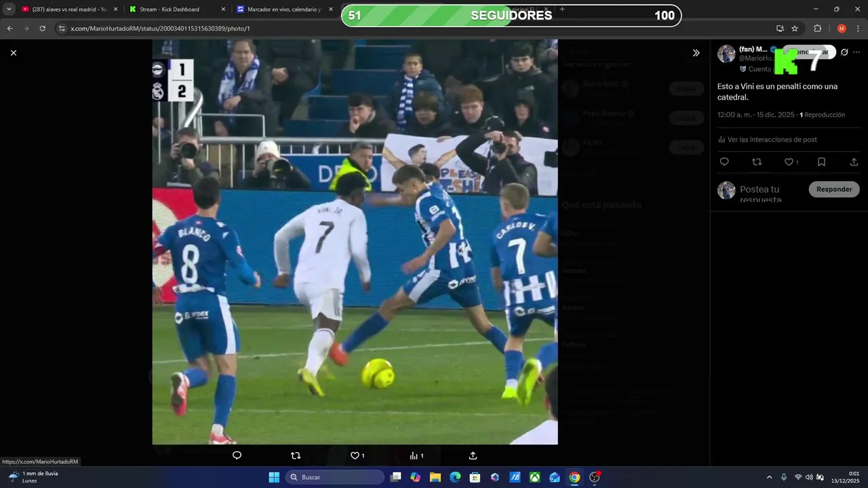
Task: Open the Xbox app from the taskbar
Action: coord(535,477)
